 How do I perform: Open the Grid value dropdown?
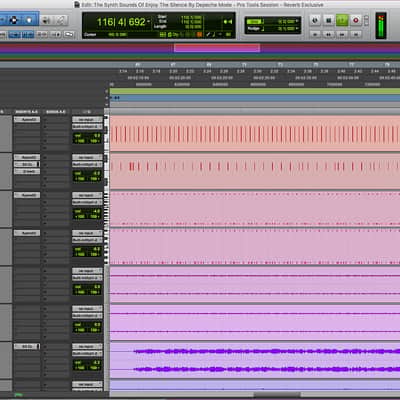point(297,21)
